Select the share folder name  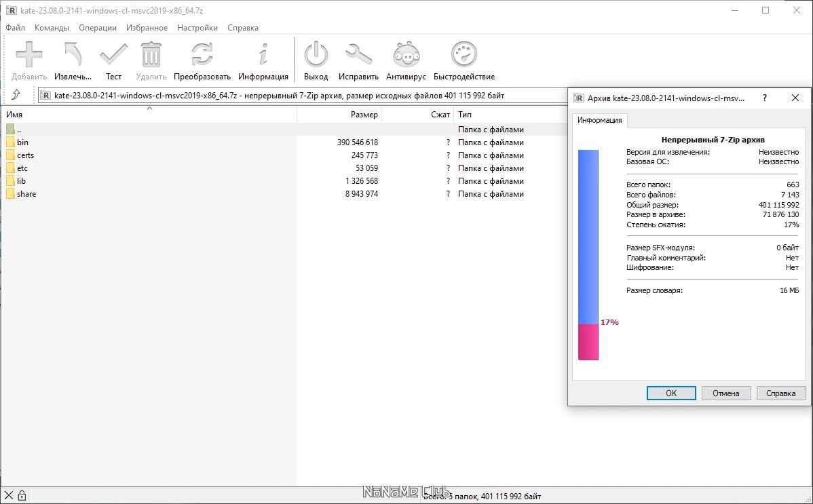click(26, 194)
